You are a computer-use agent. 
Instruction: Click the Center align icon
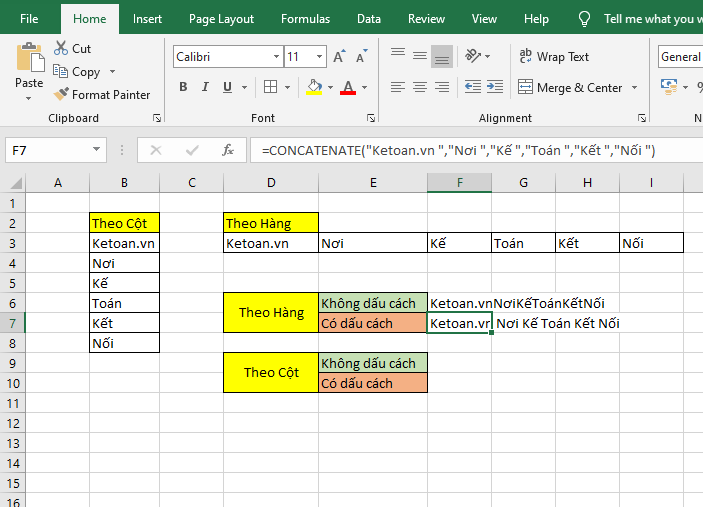[419, 88]
